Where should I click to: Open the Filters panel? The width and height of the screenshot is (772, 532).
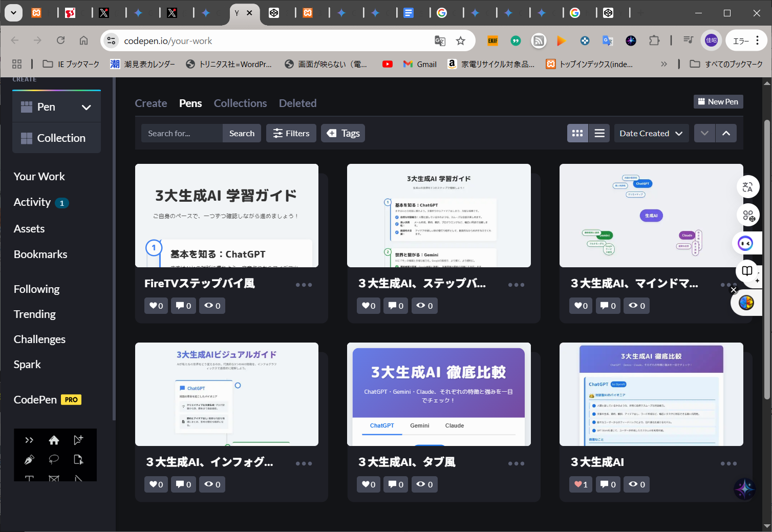(291, 133)
